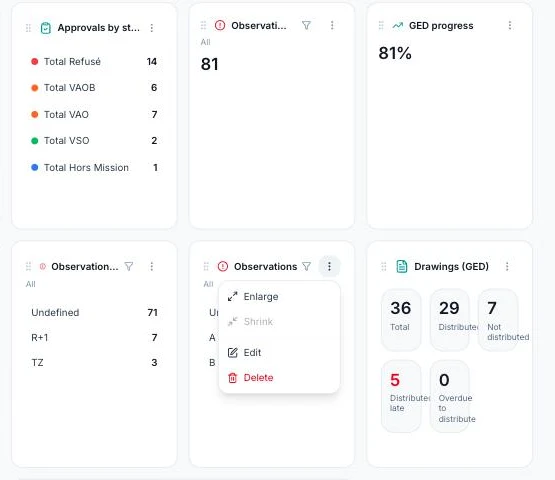
Task: Click the blue Total Hors Mission dot
Action: pos(35,167)
